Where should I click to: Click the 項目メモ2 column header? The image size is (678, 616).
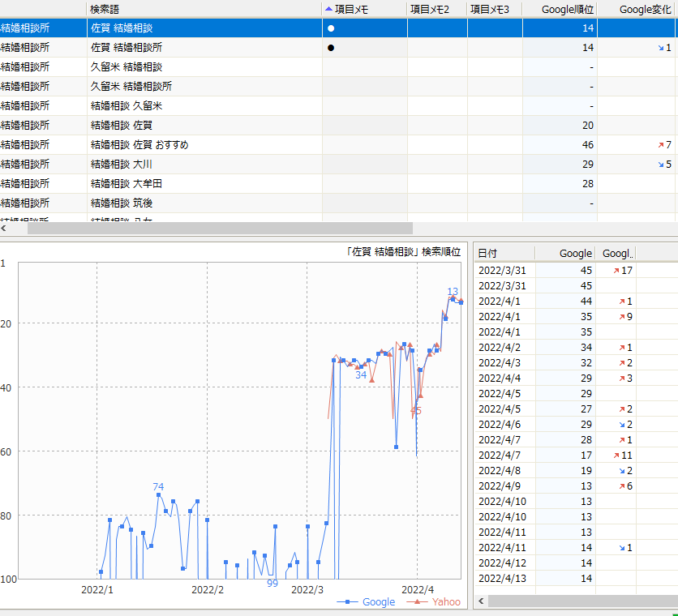(x=436, y=9)
